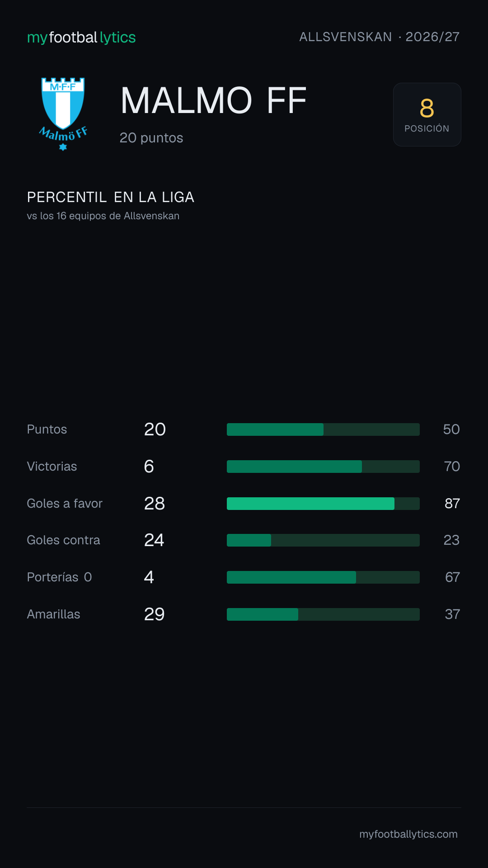Viewport: 488px width, 868px height.
Task: Select the Goles a favor label
Action: tap(65, 504)
